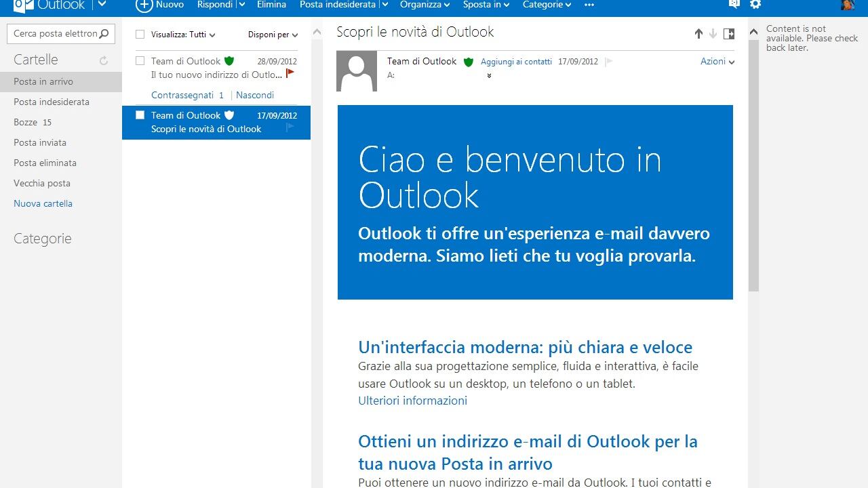The image size is (868, 488).
Task: Flag the open message via header flag
Action: tap(608, 62)
